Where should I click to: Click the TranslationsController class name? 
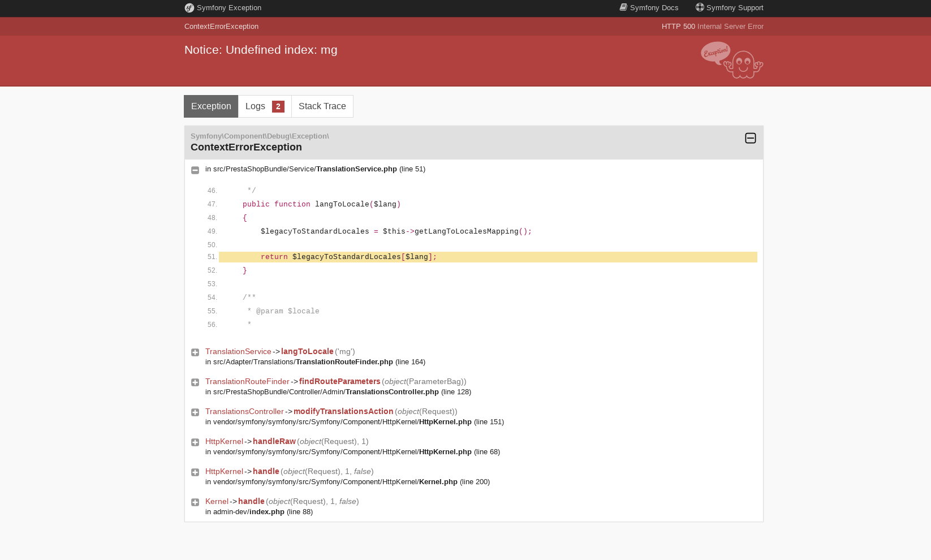[244, 411]
